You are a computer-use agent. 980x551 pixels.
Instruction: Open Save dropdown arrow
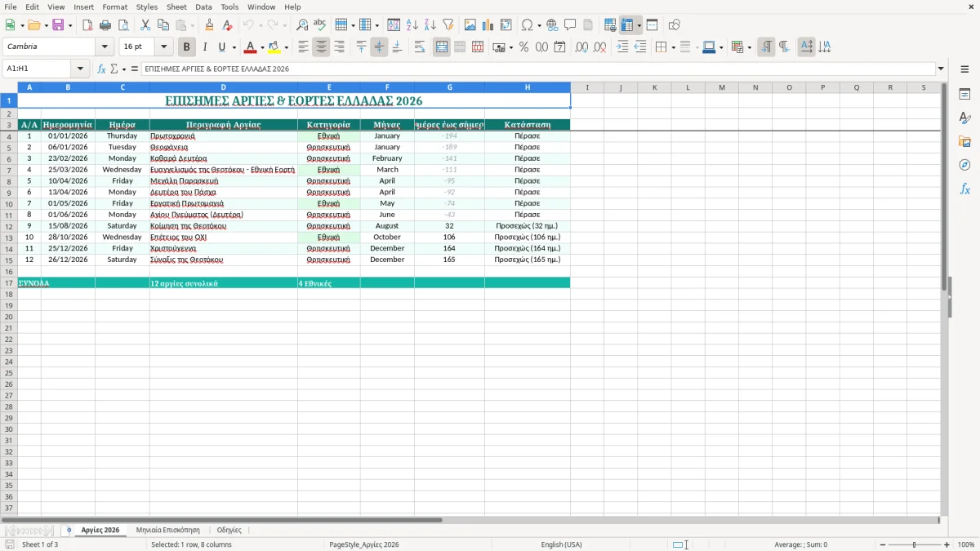pyautogui.click(x=70, y=25)
